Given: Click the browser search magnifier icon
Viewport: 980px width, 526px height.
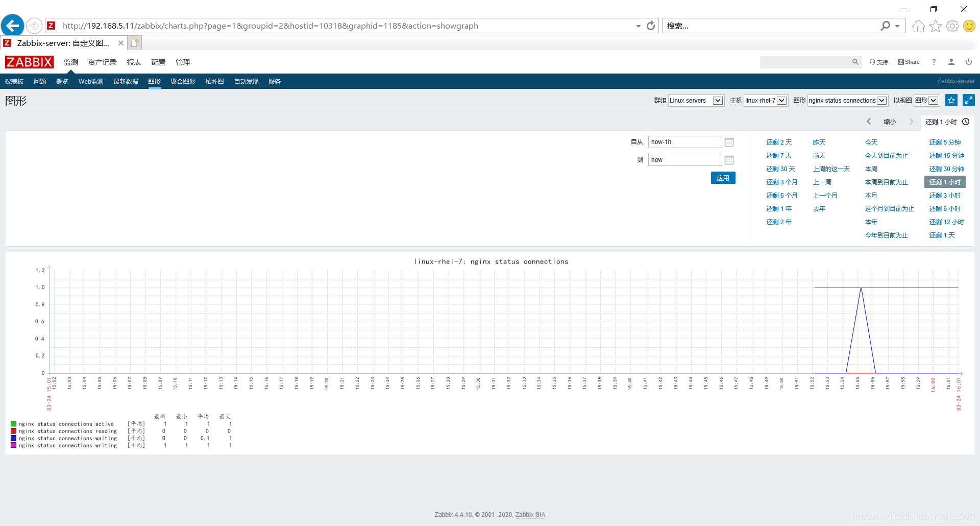Looking at the screenshot, I should click(886, 26).
